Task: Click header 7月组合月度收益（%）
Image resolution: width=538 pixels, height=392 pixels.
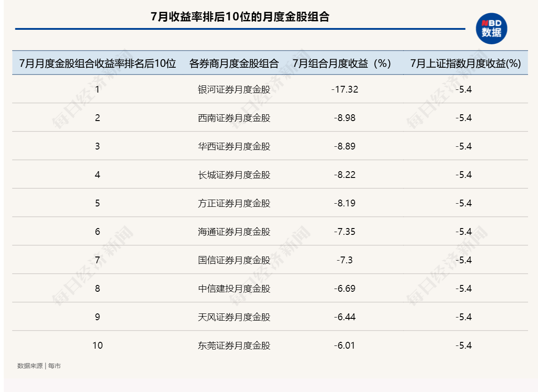Action: point(342,63)
